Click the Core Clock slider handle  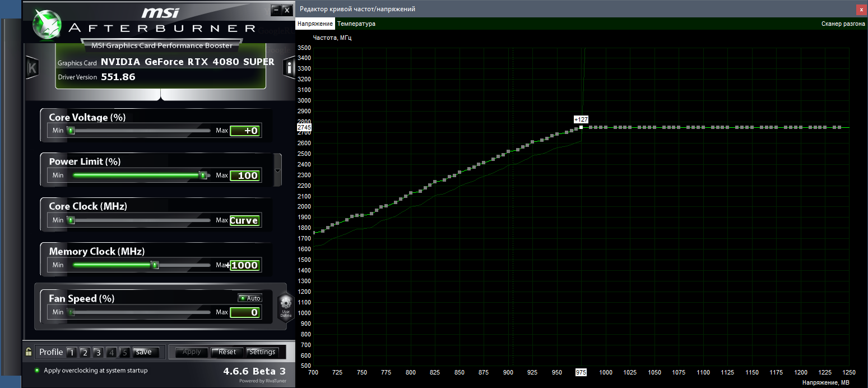pyautogui.click(x=71, y=220)
